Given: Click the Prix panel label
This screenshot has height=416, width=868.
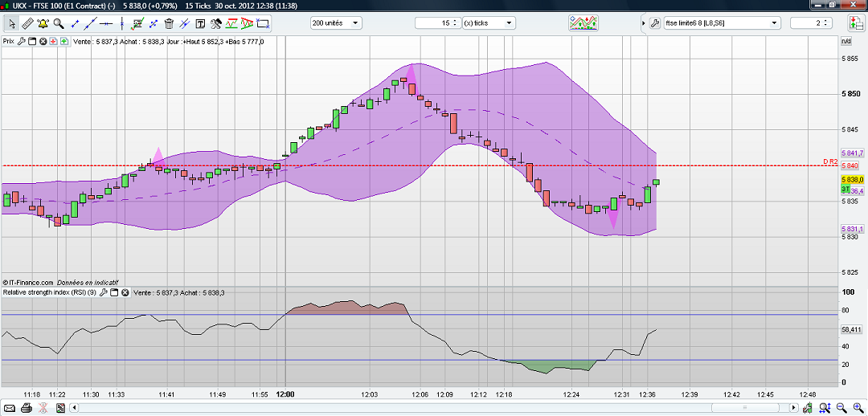Looking at the screenshot, I should 9,41.
